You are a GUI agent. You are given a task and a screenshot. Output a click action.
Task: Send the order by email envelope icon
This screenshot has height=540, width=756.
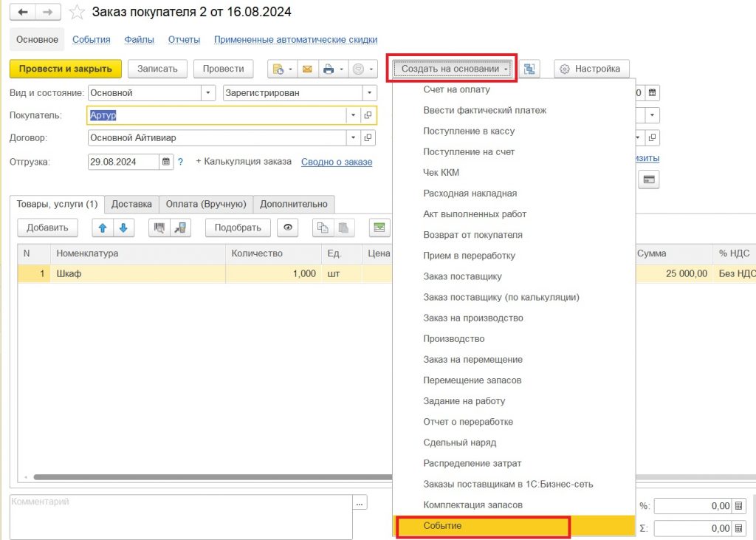[307, 69]
